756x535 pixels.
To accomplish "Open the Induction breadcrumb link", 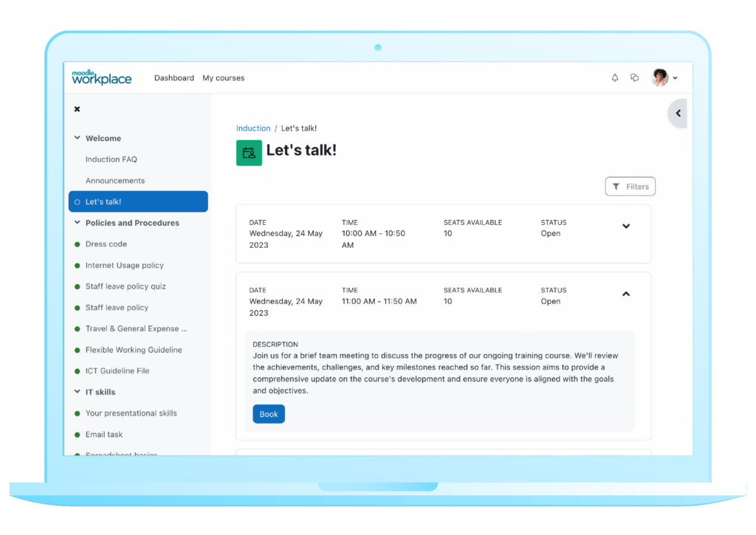I will pos(253,128).
